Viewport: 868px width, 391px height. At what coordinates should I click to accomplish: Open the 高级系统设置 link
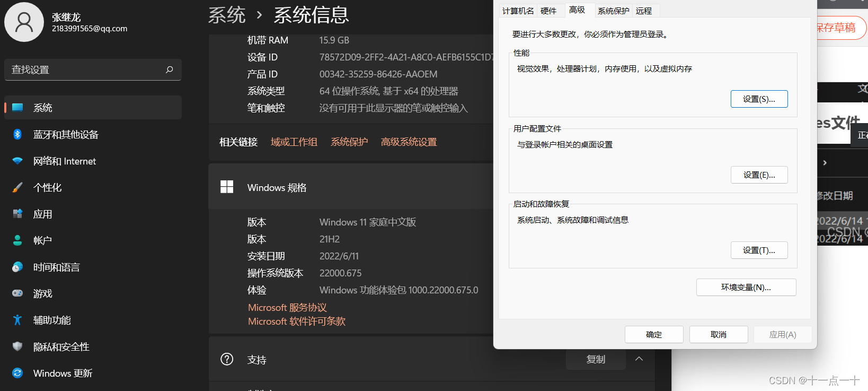click(x=409, y=142)
